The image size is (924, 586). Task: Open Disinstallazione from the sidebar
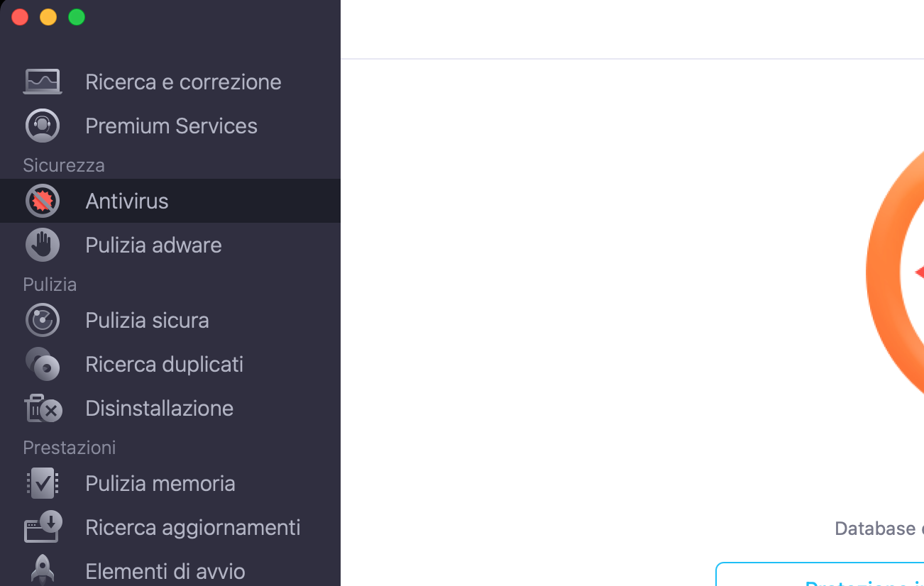pos(159,408)
